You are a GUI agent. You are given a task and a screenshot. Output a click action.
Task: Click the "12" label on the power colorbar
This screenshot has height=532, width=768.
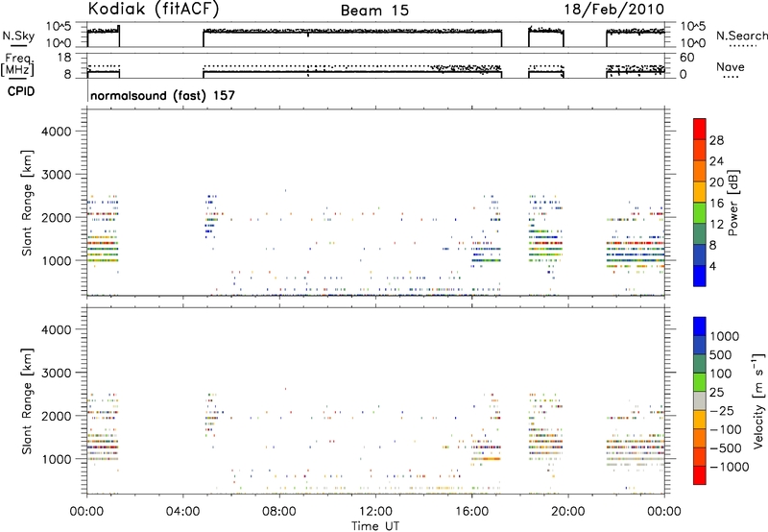click(716, 225)
